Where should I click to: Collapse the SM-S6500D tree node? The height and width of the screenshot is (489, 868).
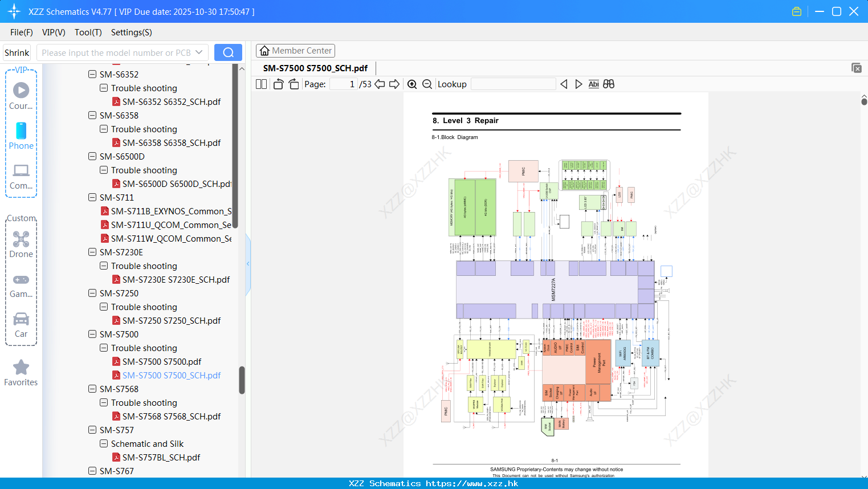pos(92,156)
